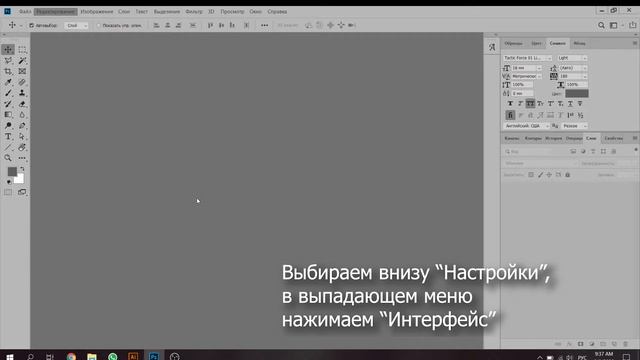Screen dimensions: 640x360
Task: Activate the Crop tool
Action: coord(8,71)
